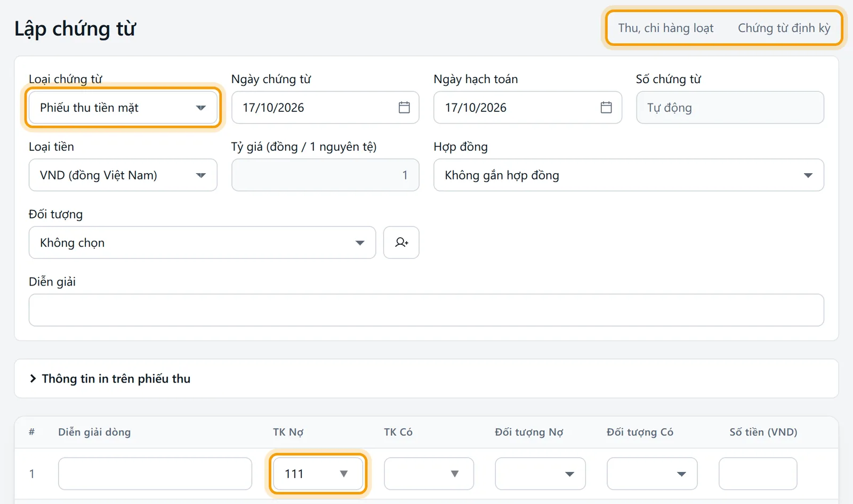
Task: Click the Ngày hạch toán date field
Action: coord(528,108)
